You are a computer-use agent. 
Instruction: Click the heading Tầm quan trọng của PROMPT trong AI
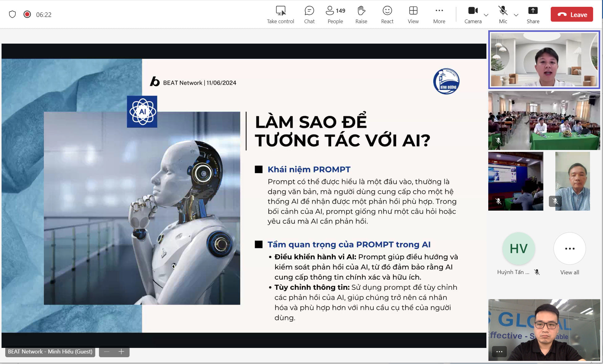(349, 245)
